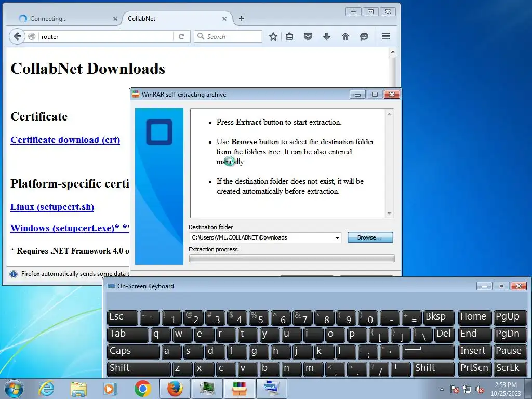Click PrtScn key on On-Screen Keyboard
Screen dimensions: 532x399
[475, 369]
